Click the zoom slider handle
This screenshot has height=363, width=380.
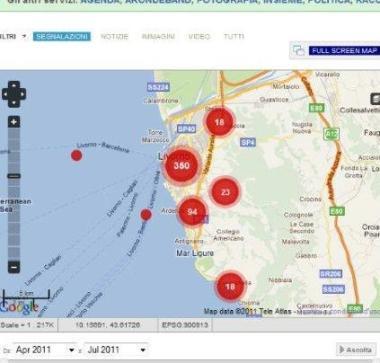coord(14,176)
